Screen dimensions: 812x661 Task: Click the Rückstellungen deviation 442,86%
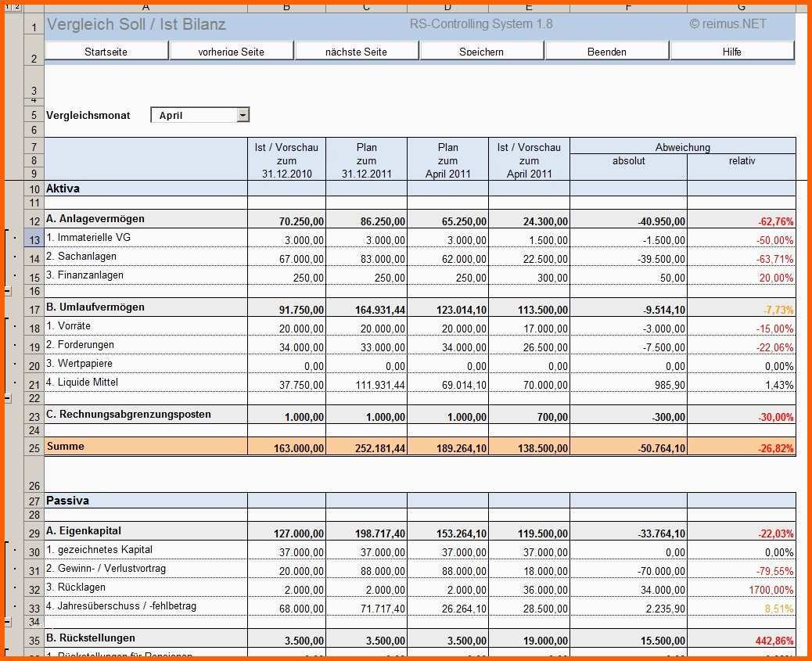click(774, 641)
